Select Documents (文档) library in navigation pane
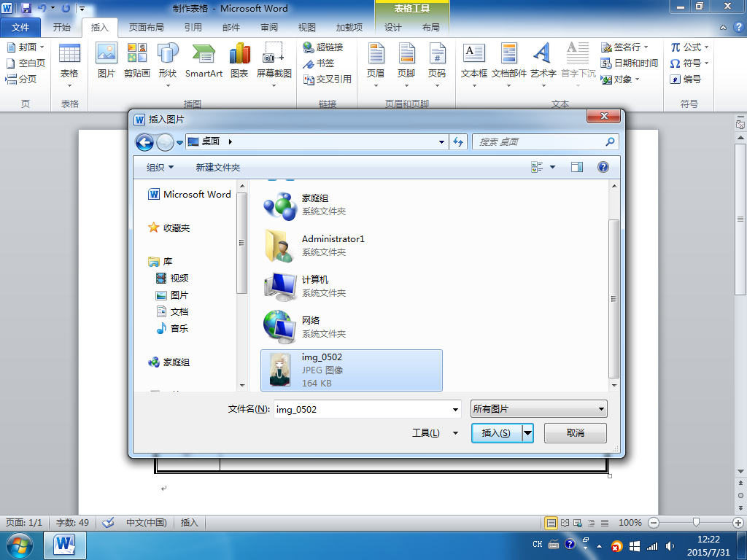This screenshot has height=560, width=747. pos(172,312)
